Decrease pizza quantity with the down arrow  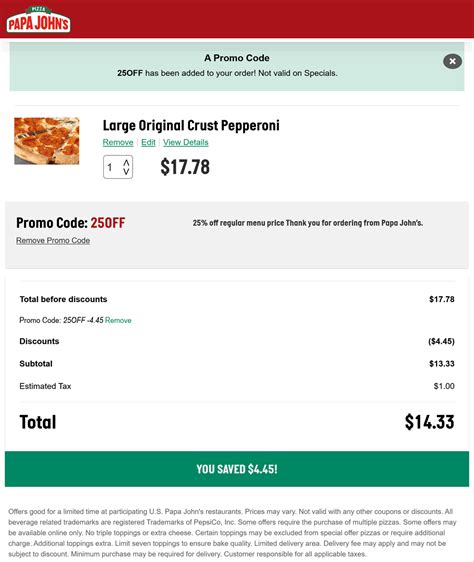126,171
